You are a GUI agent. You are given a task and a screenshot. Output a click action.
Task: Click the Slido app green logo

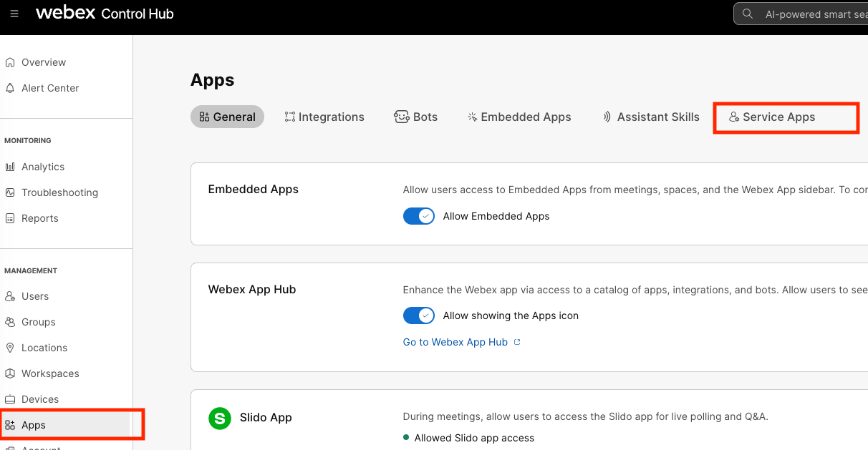click(x=220, y=418)
